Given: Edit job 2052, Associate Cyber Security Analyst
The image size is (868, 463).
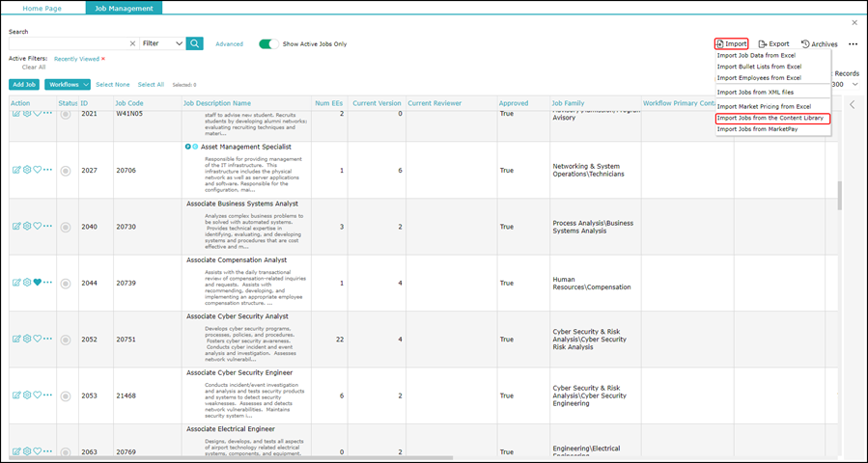Looking at the screenshot, I should (x=16, y=339).
